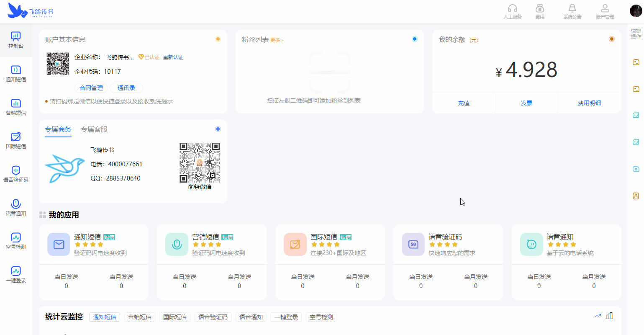644x335 pixels.
Task: Click the user avatar in top right
Action: [x=636, y=10]
